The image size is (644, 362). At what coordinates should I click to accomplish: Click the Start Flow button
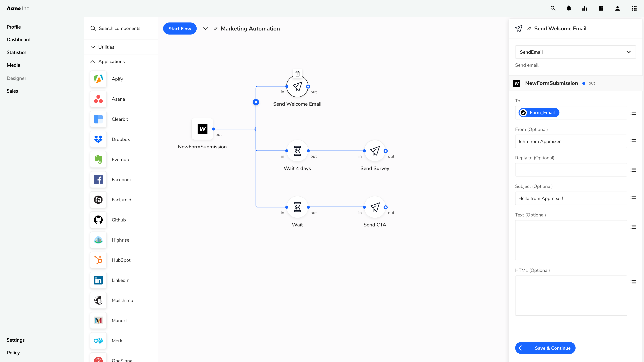tap(180, 29)
